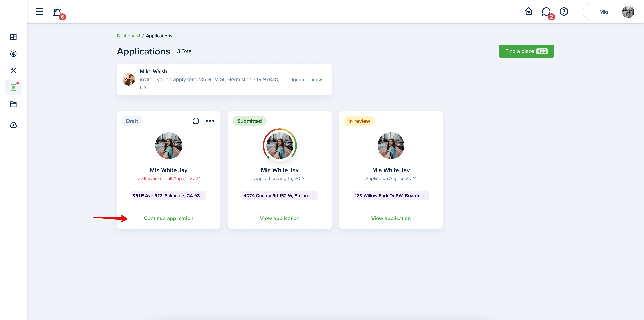Click the home heart icon in header

click(528, 12)
